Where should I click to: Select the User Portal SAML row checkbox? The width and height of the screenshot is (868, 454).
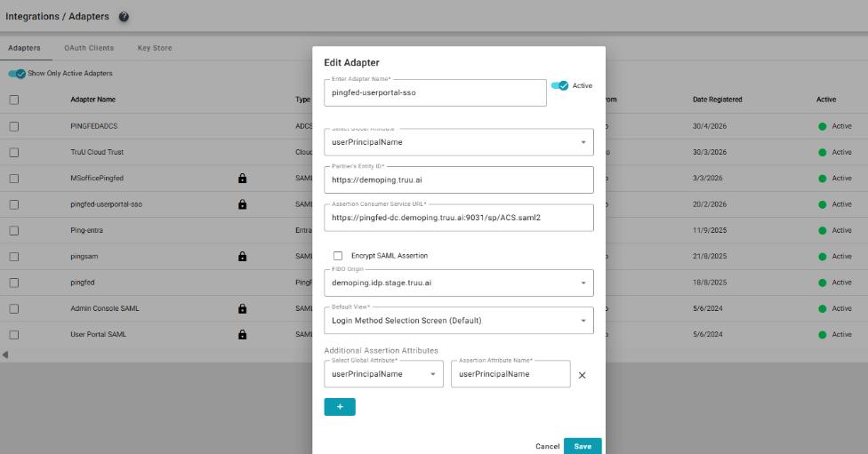(14, 335)
